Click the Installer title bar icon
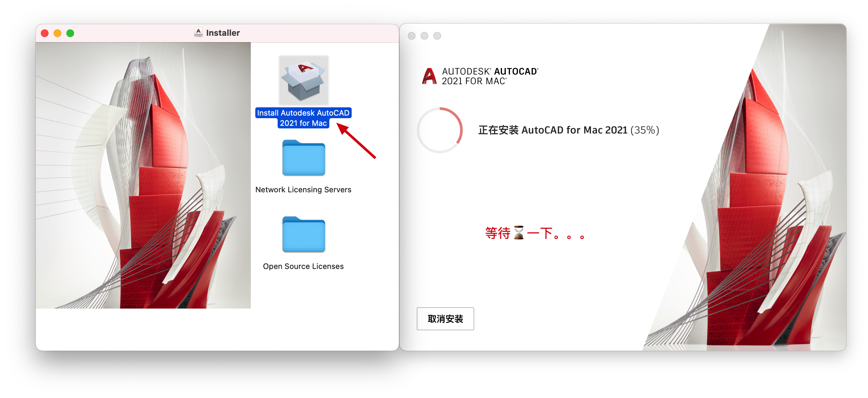 198,33
